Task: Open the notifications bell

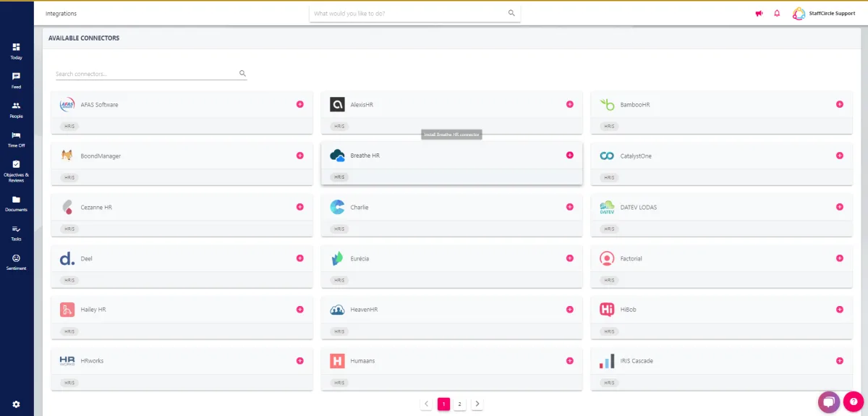Action: tap(777, 13)
